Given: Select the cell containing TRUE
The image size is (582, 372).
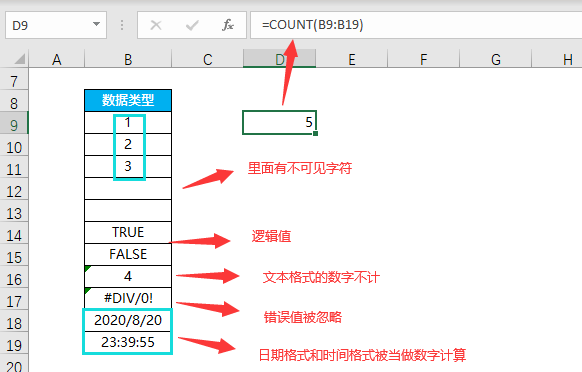Looking at the screenshot, I should [x=128, y=232].
